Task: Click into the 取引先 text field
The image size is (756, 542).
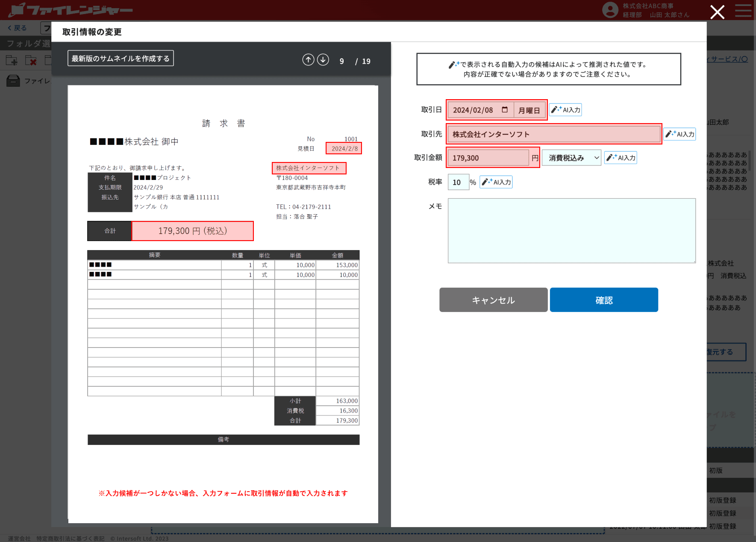Action: coord(553,134)
